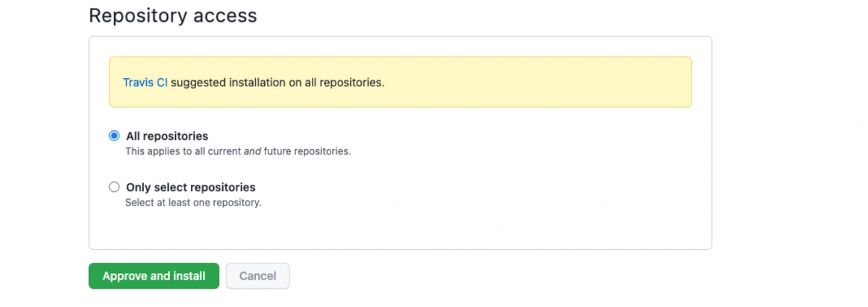Image resolution: width=868 pixels, height=307 pixels.
Task: Click the 'Select at least one repository.' hint
Action: pos(193,203)
